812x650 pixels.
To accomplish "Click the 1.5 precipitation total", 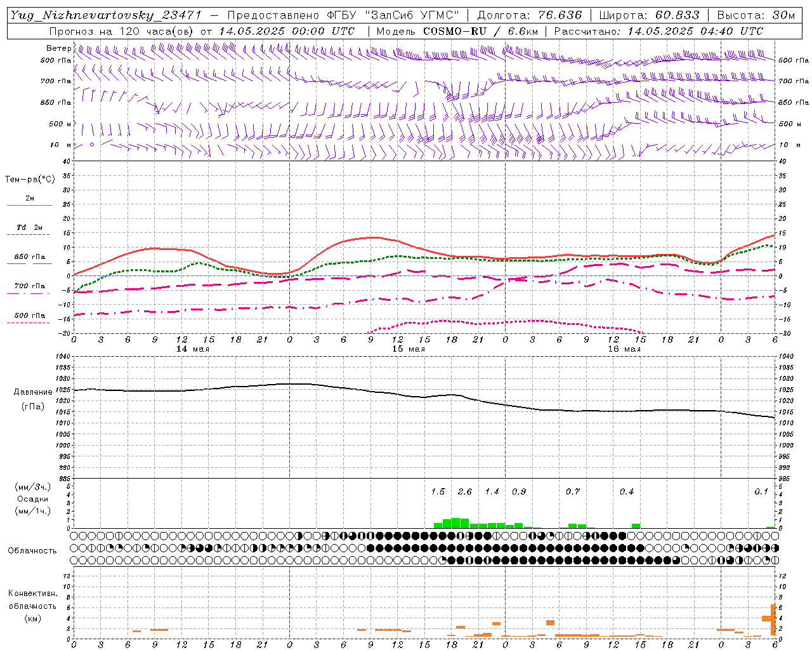I will [x=438, y=491].
